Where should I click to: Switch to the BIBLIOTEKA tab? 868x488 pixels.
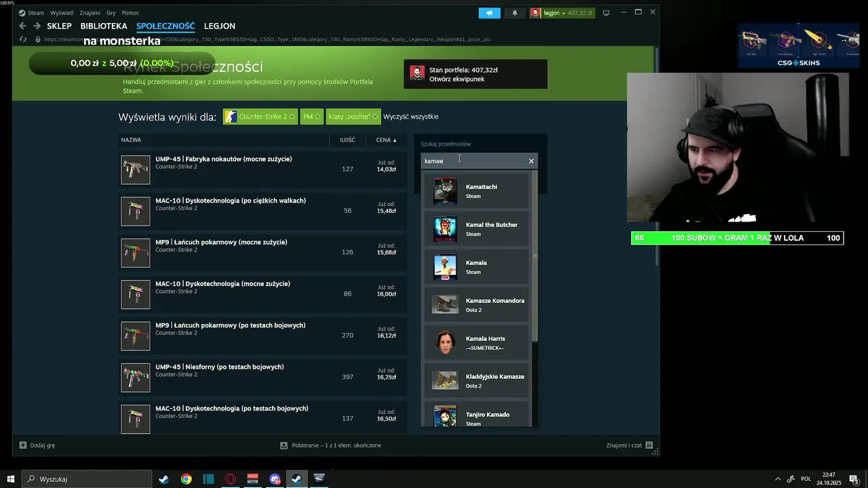click(x=104, y=26)
